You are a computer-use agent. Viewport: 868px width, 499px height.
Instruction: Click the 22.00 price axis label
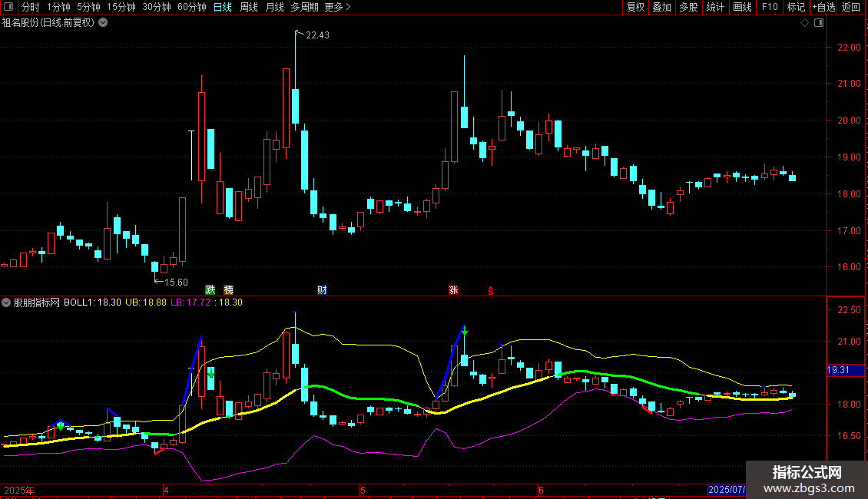849,48
